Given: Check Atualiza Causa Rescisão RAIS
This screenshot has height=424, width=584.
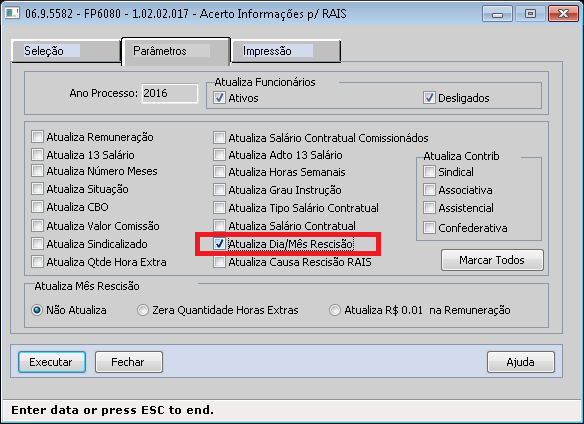Looking at the screenshot, I should coord(219,262).
